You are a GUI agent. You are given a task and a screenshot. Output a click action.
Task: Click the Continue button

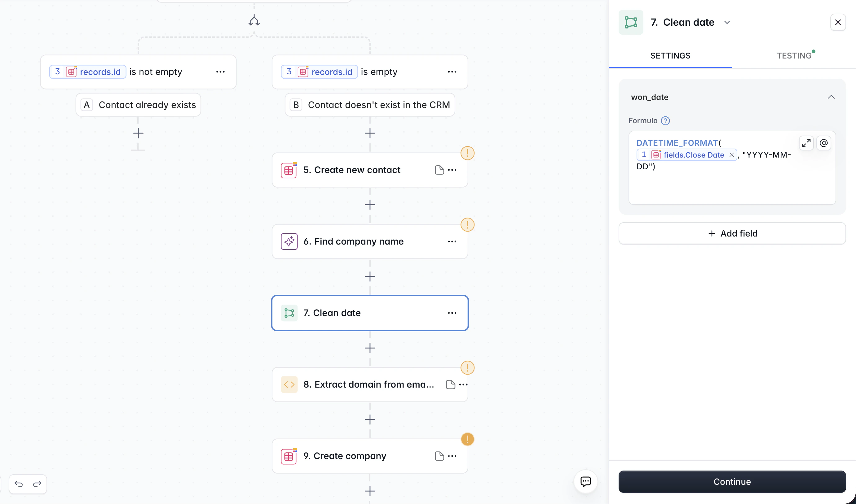click(732, 482)
